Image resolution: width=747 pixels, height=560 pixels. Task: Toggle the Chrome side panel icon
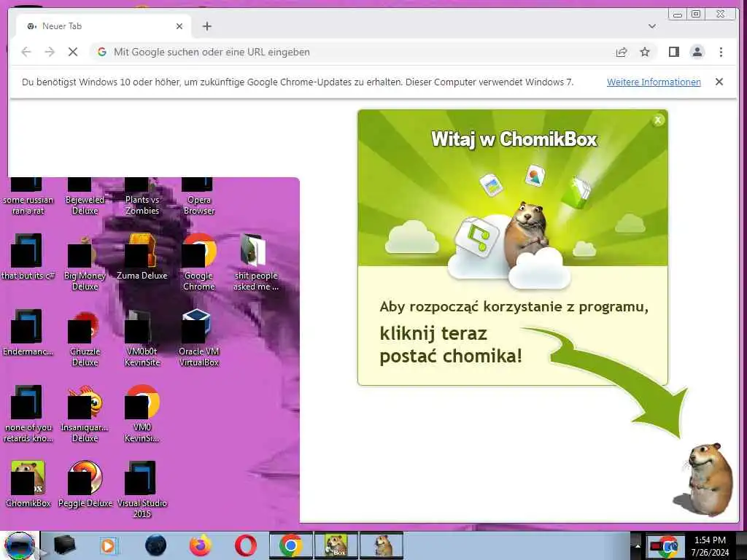(x=673, y=52)
